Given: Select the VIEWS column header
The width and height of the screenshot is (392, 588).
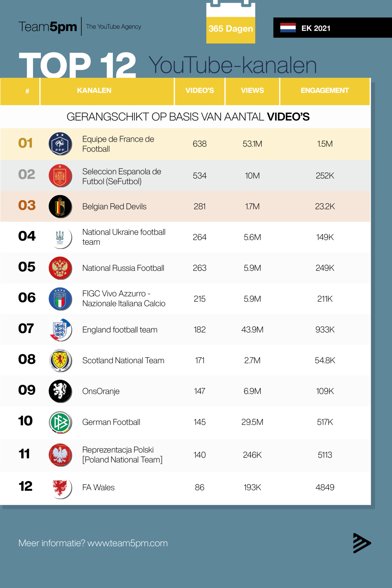Looking at the screenshot, I should [252, 91].
